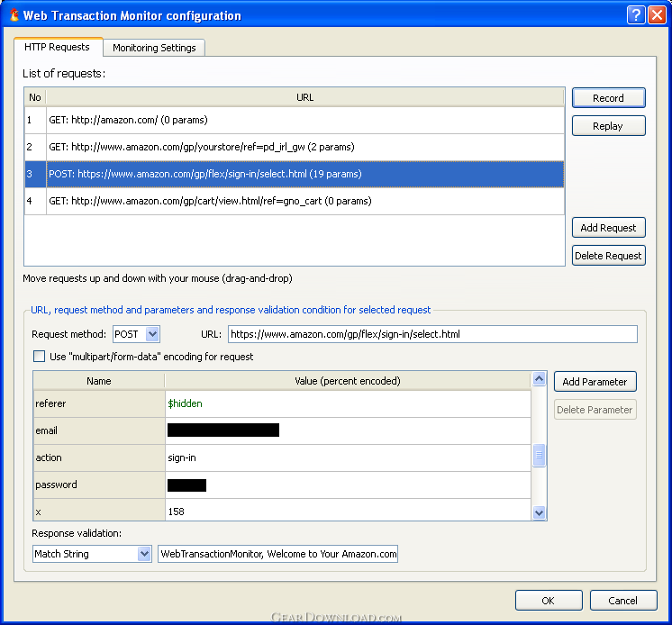
Task: Click the help question mark button
Action: pyautogui.click(x=636, y=15)
